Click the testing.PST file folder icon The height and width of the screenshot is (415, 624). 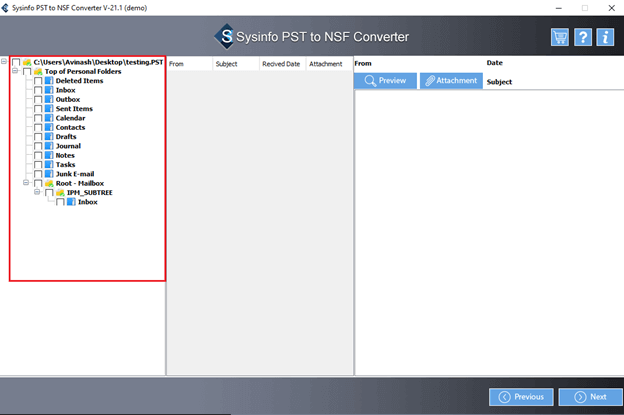(27, 62)
